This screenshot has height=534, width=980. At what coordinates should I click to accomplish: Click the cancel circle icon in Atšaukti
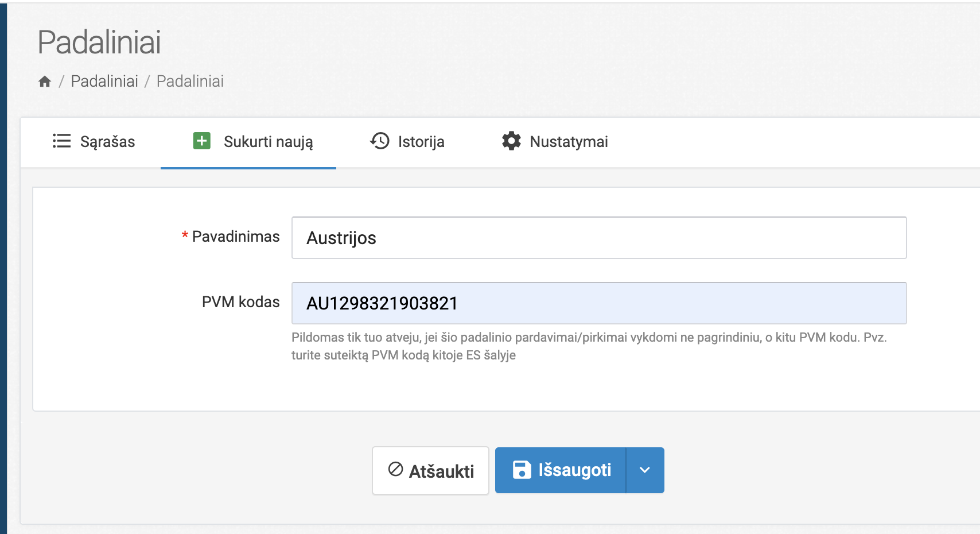click(396, 470)
